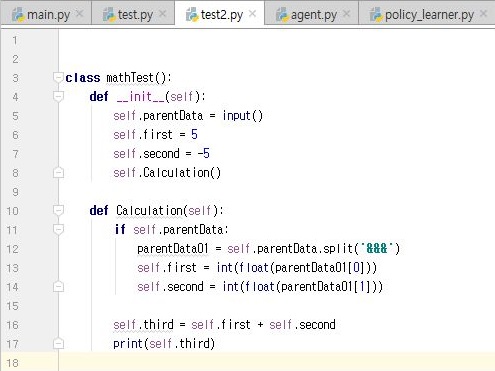Screen dimensions: 495x371
Task: Close the main.py tab
Action: (79, 14)
